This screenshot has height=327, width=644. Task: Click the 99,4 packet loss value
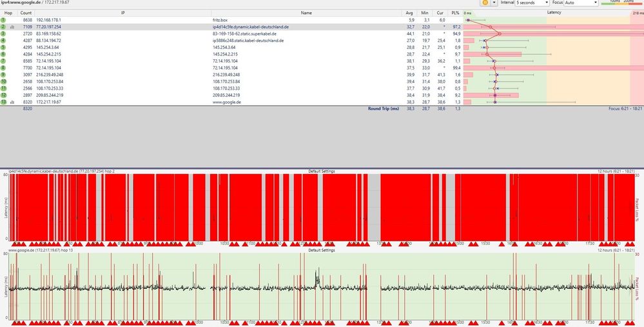pyautogui.click(x=456, y=68)
